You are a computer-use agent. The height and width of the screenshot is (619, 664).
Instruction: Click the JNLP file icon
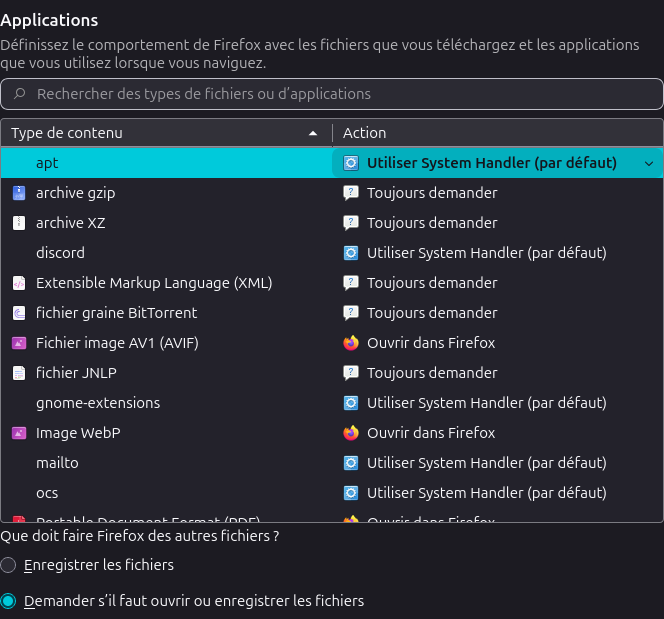[18, 373]
